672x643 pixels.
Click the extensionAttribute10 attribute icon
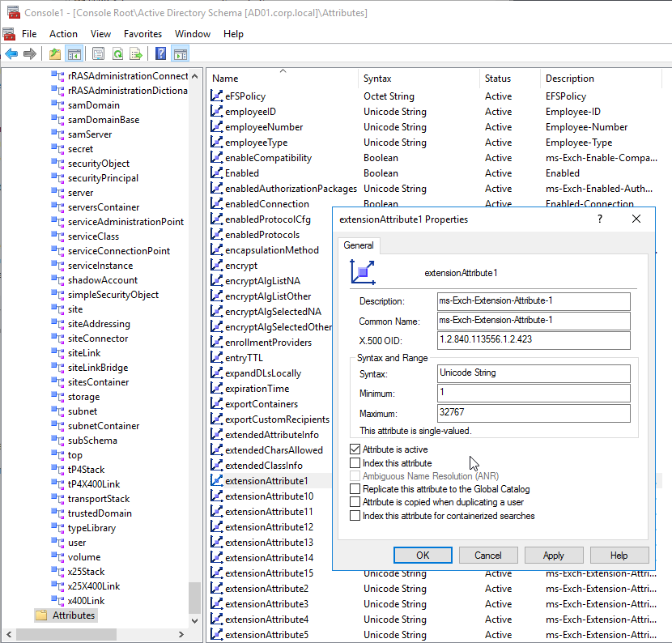[217, 496]
